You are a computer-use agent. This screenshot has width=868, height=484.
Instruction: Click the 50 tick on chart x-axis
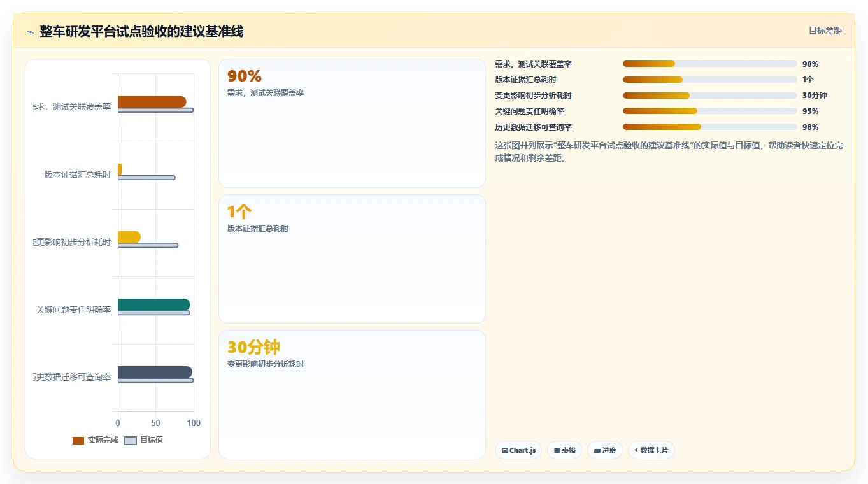pyautogui.click(x=155, y=423)
